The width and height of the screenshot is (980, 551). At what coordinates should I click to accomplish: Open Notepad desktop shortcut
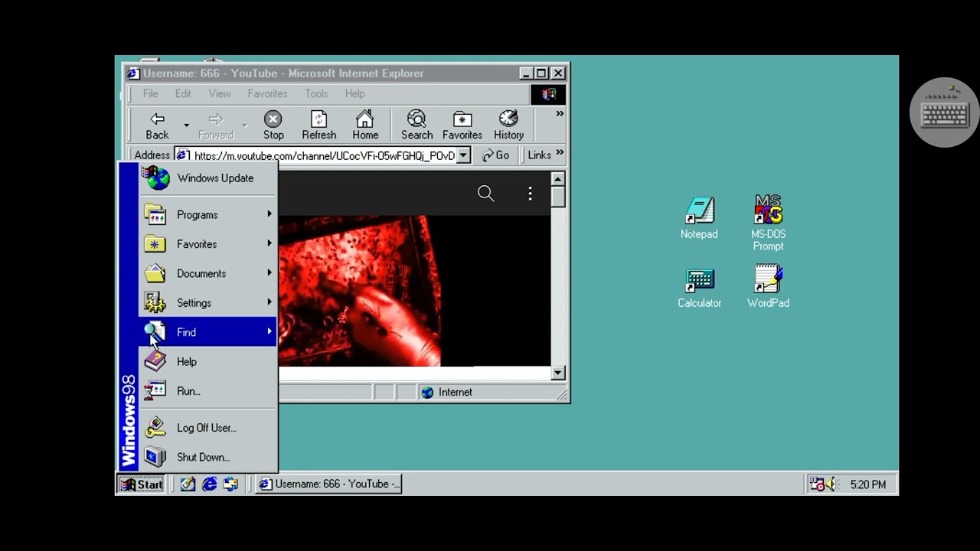coord(699,218)
